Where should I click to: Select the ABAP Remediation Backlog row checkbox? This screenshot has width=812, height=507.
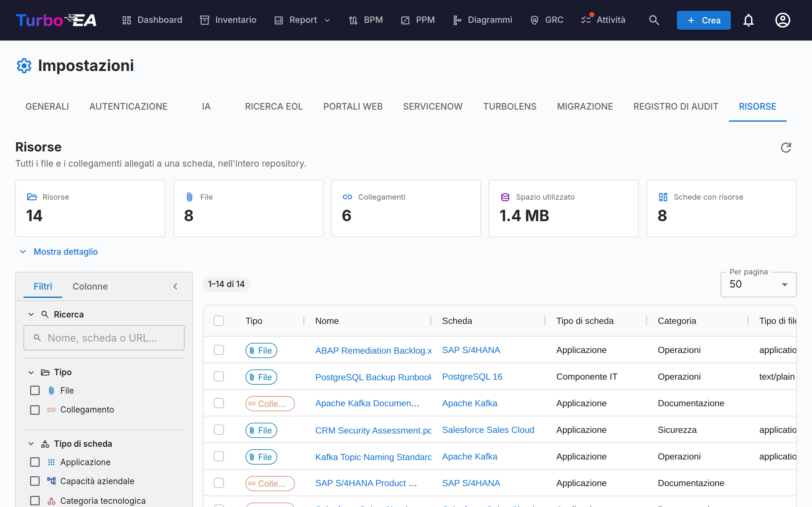(x=219, y=350)
